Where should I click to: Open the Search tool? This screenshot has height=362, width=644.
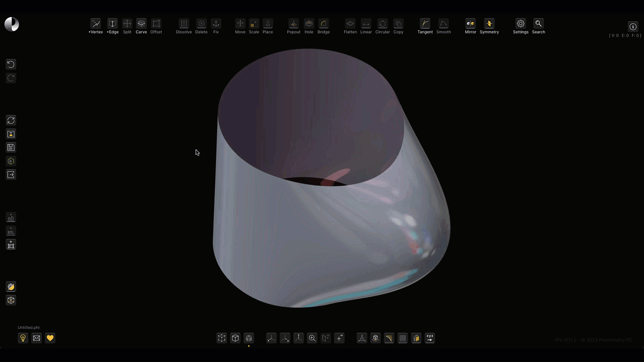(x=538, y=24)
